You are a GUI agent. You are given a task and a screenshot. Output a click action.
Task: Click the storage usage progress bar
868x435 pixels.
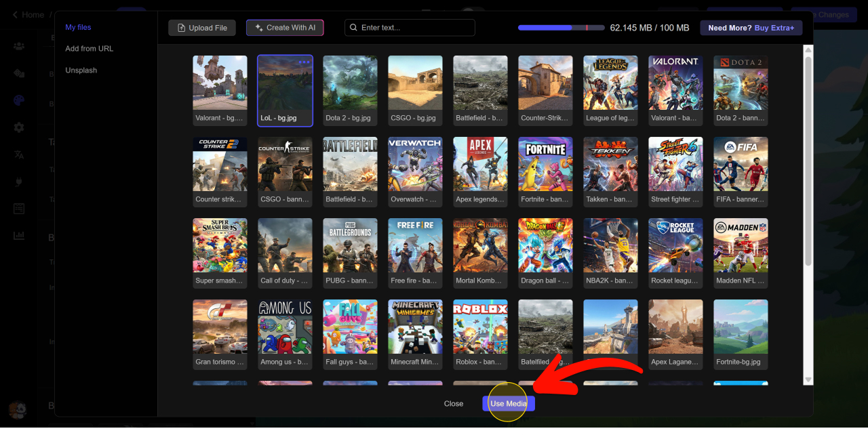pyautogui.click(x=561, y=28)
